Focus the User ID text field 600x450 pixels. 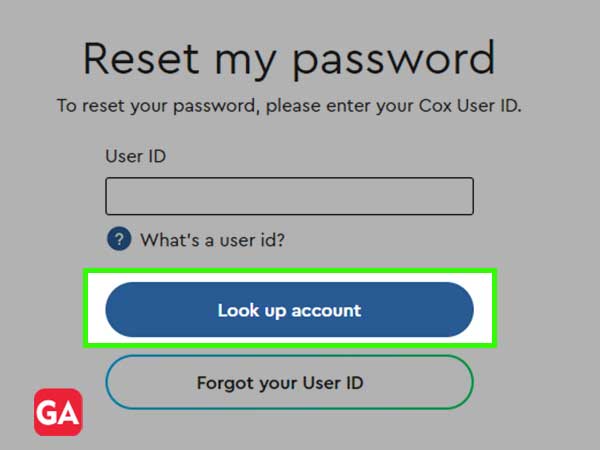(290, 196)
